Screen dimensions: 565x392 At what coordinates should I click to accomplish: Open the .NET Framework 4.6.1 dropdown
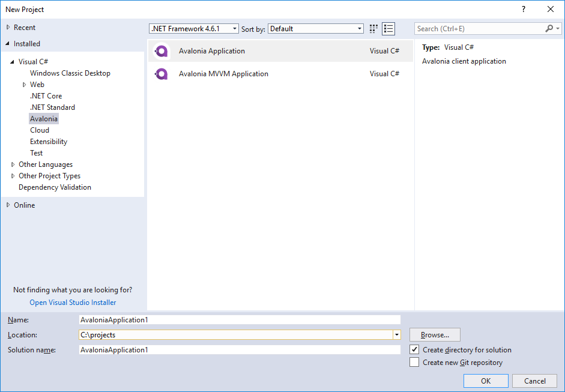coord(234,28)
